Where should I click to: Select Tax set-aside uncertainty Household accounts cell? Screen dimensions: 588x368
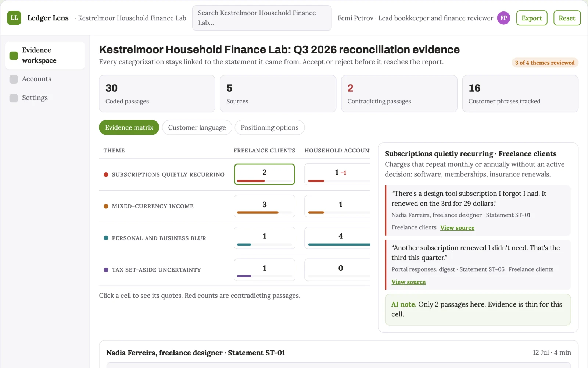coord(337,270)
